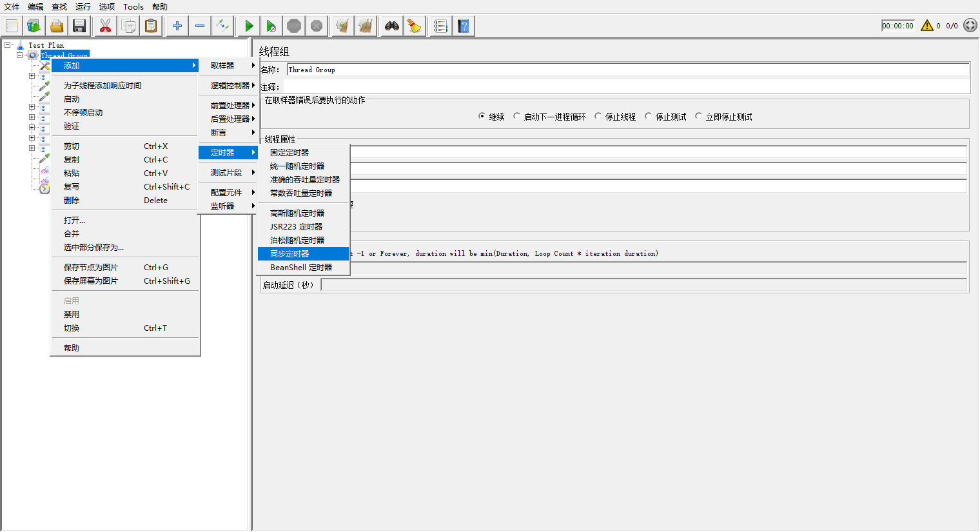Screen dimensions: 980x532
Task: Click the remote engines icon at top right
Action: 970,25
